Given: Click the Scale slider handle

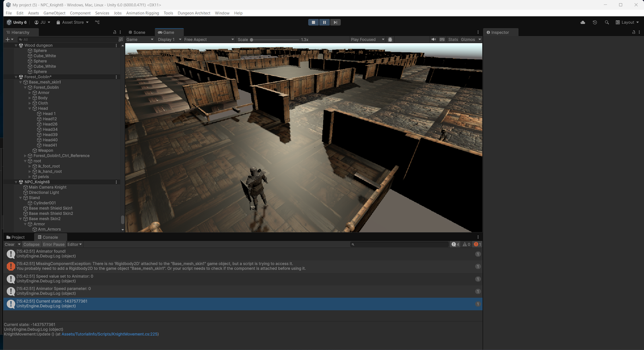Looking at the screenshot, I should click(x=252, y=40).
